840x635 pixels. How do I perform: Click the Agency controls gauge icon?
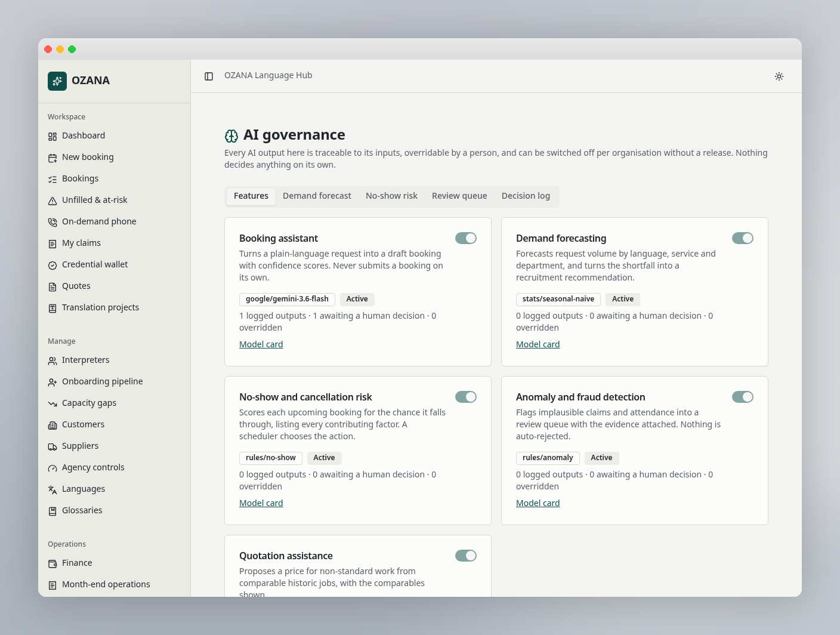click(52, 468)
